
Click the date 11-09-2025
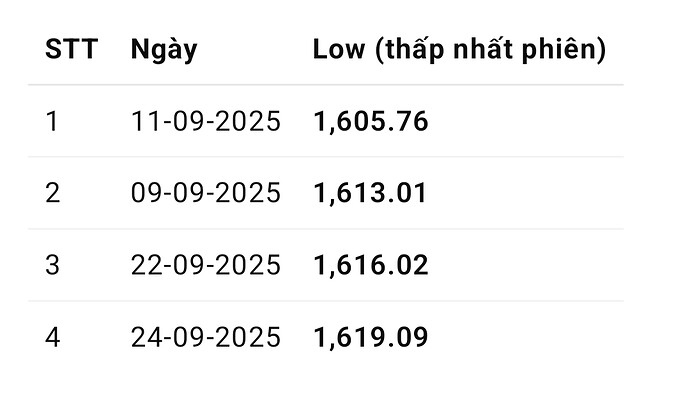click(206, 122)
